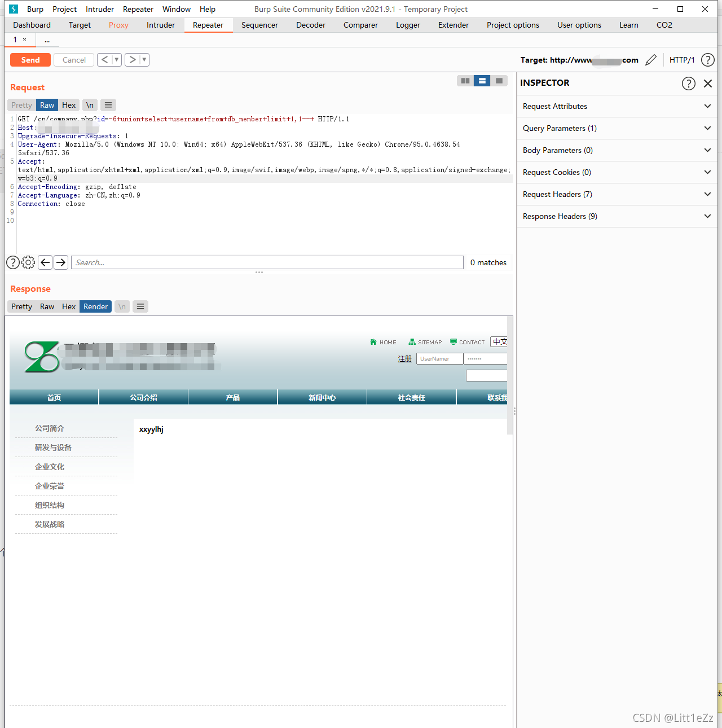Switch to the Proxy tab

pyautogui.click(x=118, y=25)
